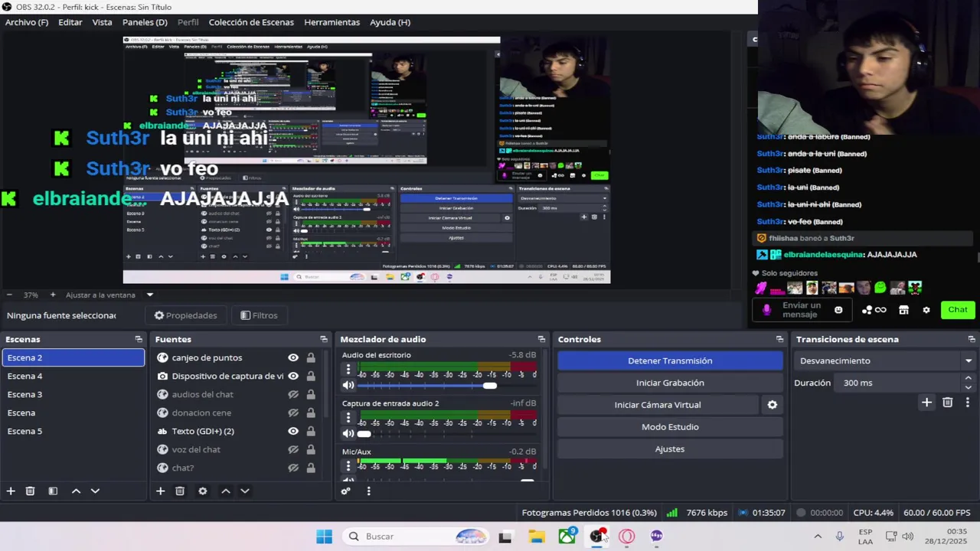This screenshot has height=551, width=980.
Task: Decrease transition duration with the down arrow
Action: pyautogui.click(x=969, y=387)
